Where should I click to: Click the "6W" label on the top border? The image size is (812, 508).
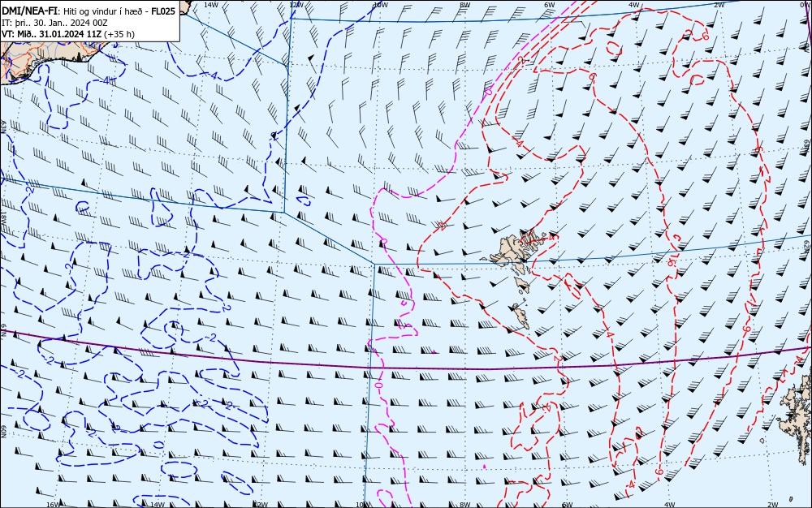point(550,4)
